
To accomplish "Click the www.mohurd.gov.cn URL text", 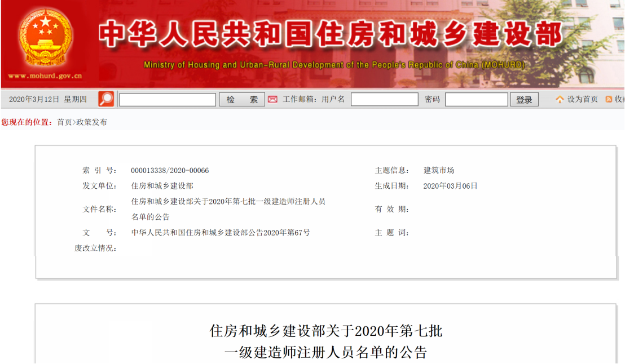I will coord(45,76).
